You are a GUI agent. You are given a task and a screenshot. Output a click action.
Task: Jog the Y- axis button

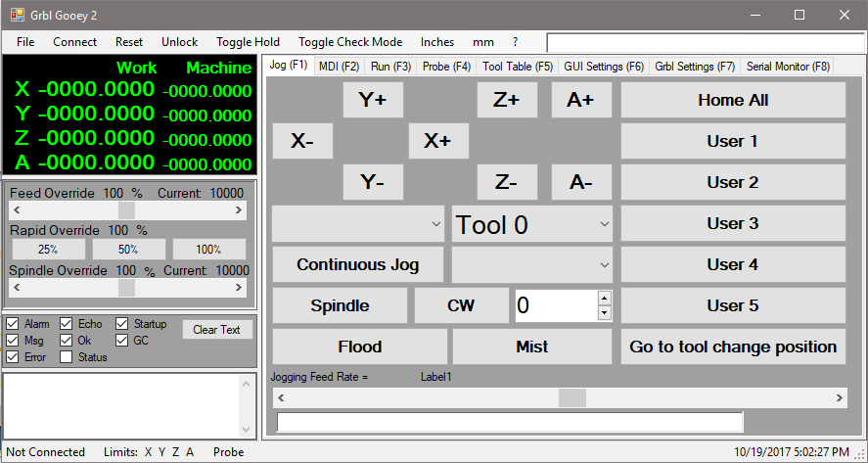[x=373, y=182]
